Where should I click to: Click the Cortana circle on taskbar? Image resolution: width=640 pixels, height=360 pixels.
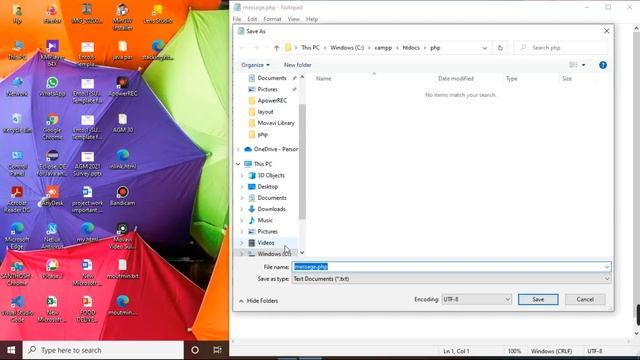[x=195, y=350]
